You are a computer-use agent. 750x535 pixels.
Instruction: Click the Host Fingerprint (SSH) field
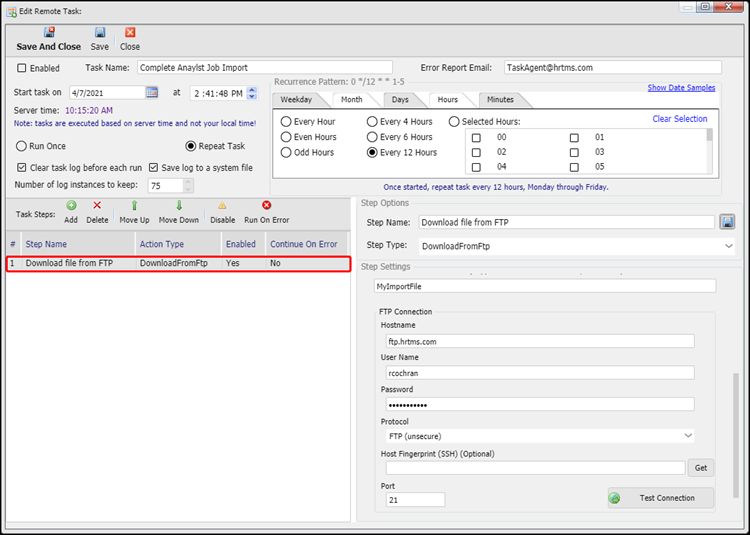(536, 468)
